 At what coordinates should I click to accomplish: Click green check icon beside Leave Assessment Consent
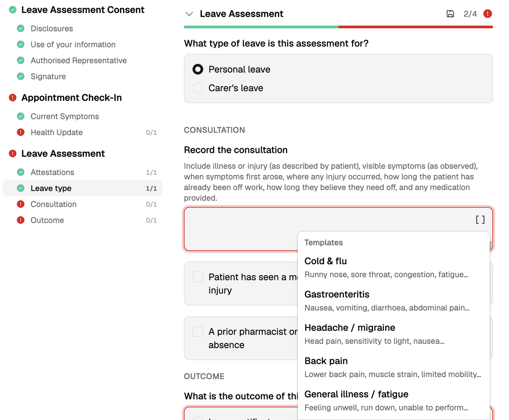tap(13, 10)
